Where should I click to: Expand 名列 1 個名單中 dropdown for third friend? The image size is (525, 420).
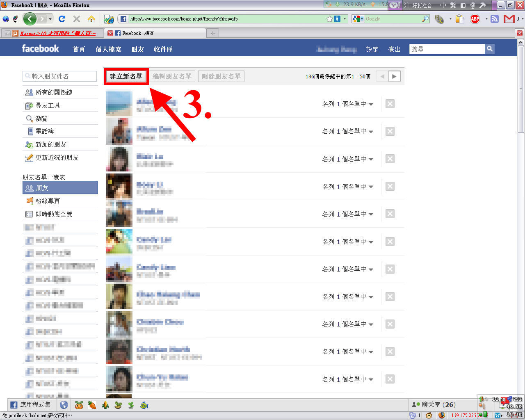pos(348,159)
